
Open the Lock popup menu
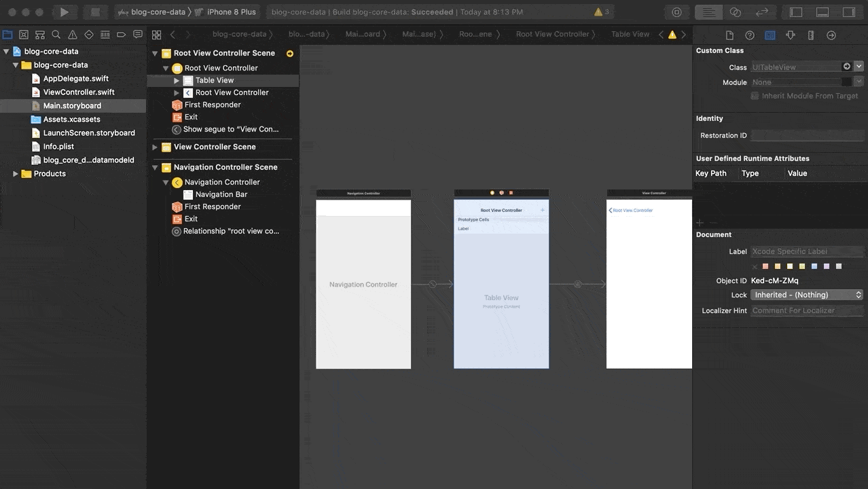[807, 295]
